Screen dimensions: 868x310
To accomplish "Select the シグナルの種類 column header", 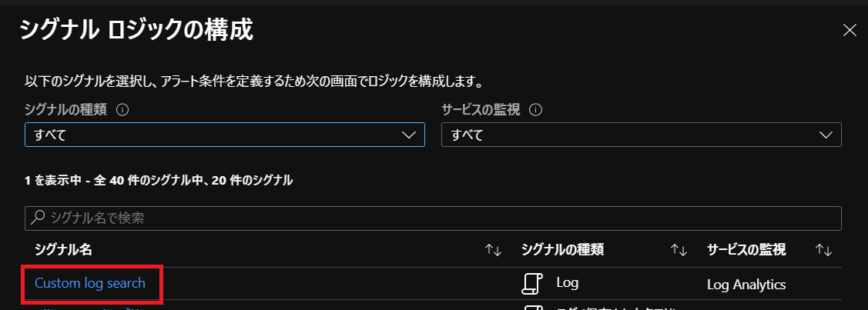I will click(x=562, y=250).
